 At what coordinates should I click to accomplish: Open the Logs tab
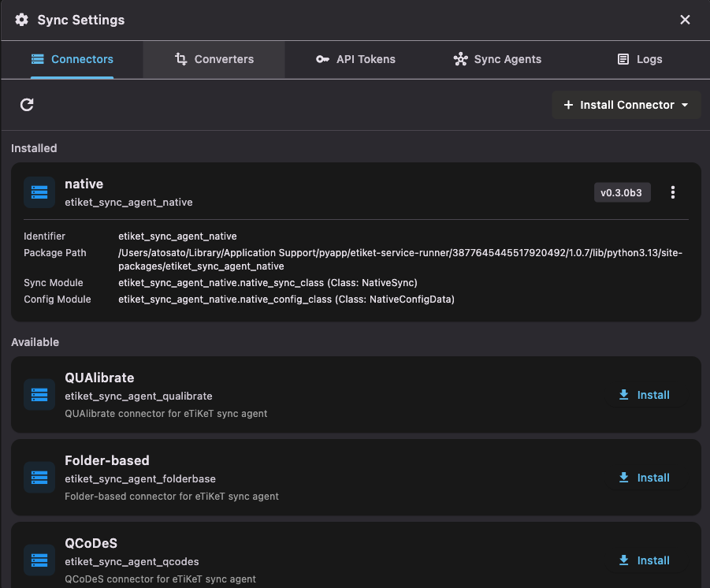click(639, 59)
